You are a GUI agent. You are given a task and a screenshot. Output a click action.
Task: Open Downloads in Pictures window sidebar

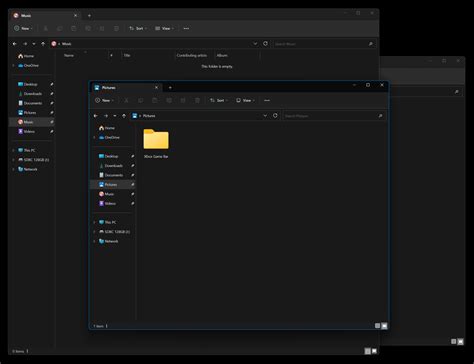click(x=111, y=166)
